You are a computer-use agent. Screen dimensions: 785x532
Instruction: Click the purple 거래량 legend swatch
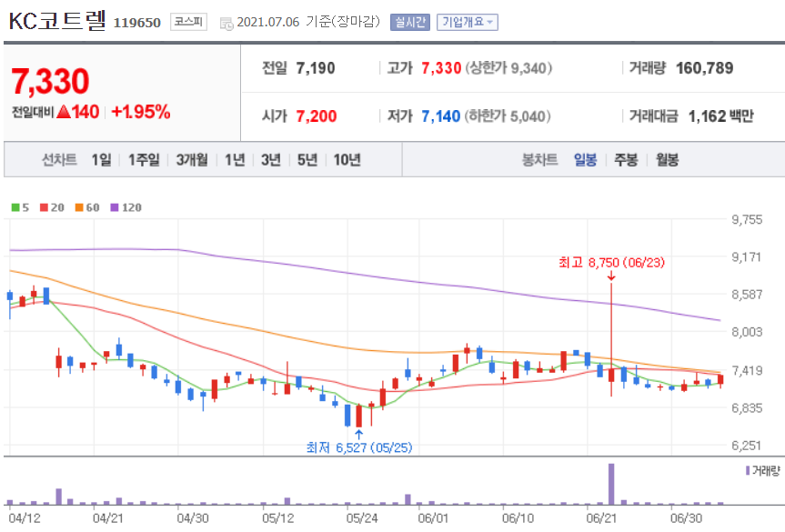[x=748, y=470]
